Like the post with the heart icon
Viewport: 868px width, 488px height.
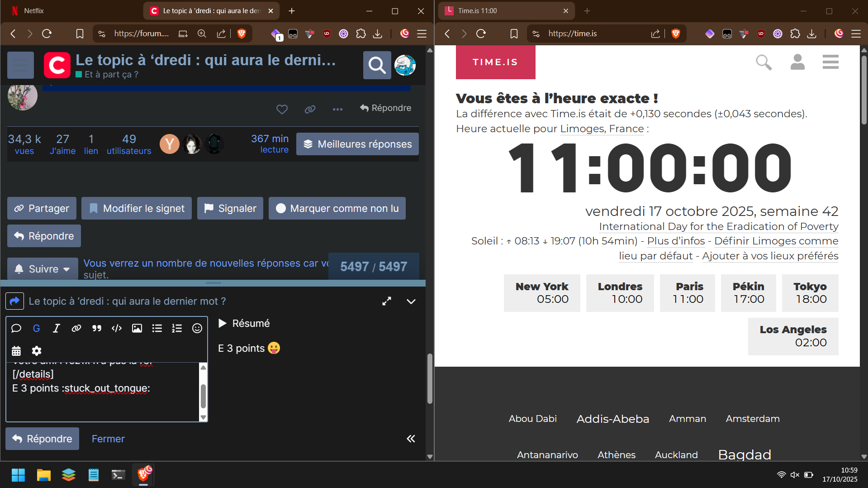[282, 109]
